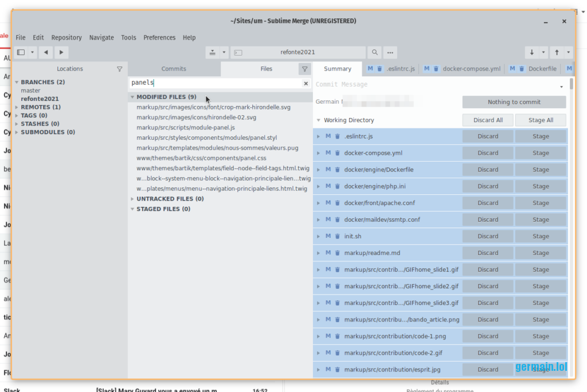
Task: Click the navigate back arrow
Action: 46,52
